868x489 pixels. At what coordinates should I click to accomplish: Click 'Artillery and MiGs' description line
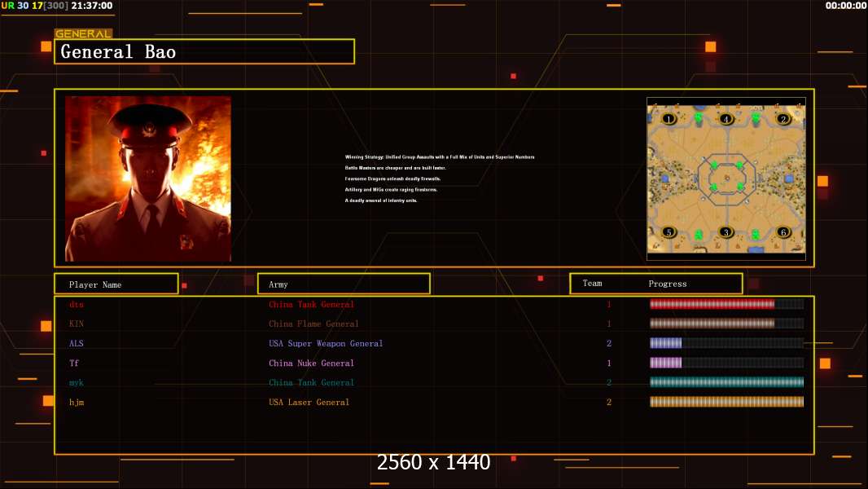point(391,189)
